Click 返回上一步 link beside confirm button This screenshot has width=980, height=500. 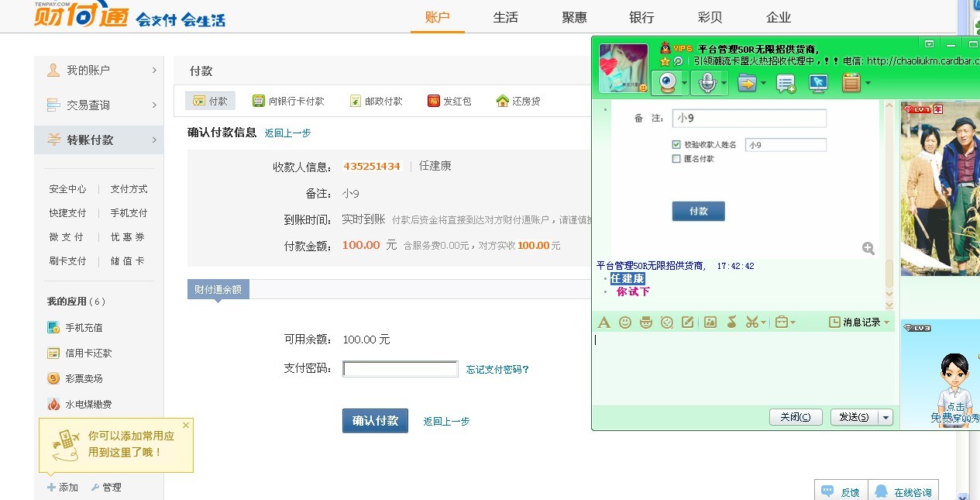click(446, 421)
